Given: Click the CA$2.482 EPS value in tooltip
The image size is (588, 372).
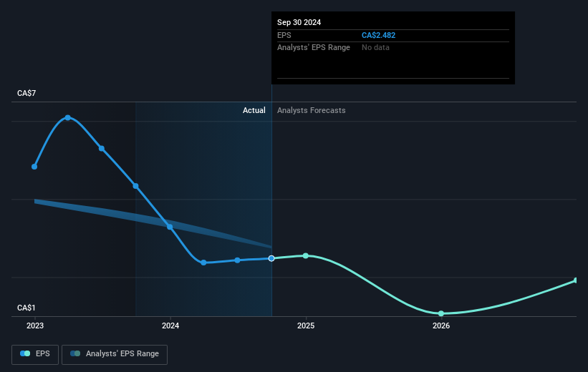Looking at the screenshot, I should point(378,35).
